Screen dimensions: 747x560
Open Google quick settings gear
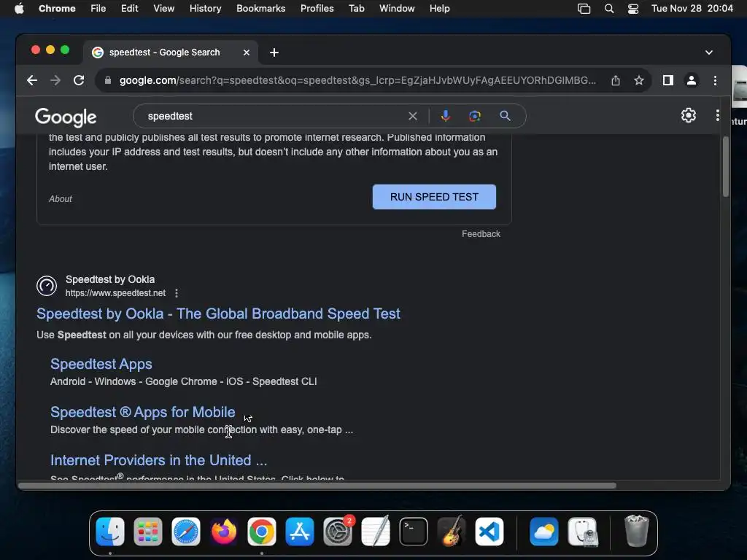(x=689, y=115)
